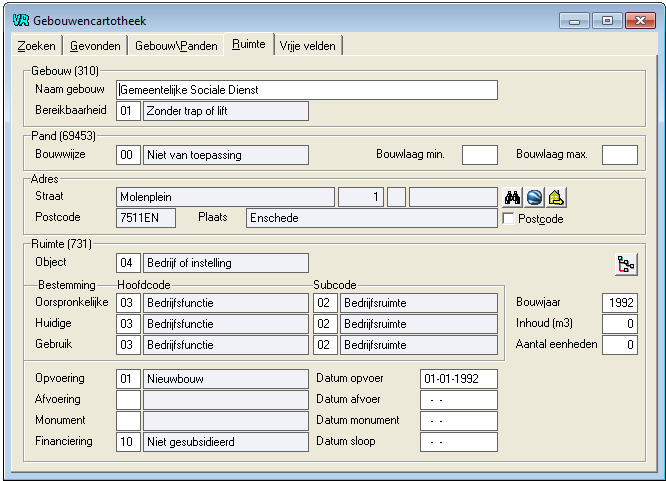Select the Plaats field Enschede
Screen dimensions: 666x481
pyautogui.click(x=372, y=218)
